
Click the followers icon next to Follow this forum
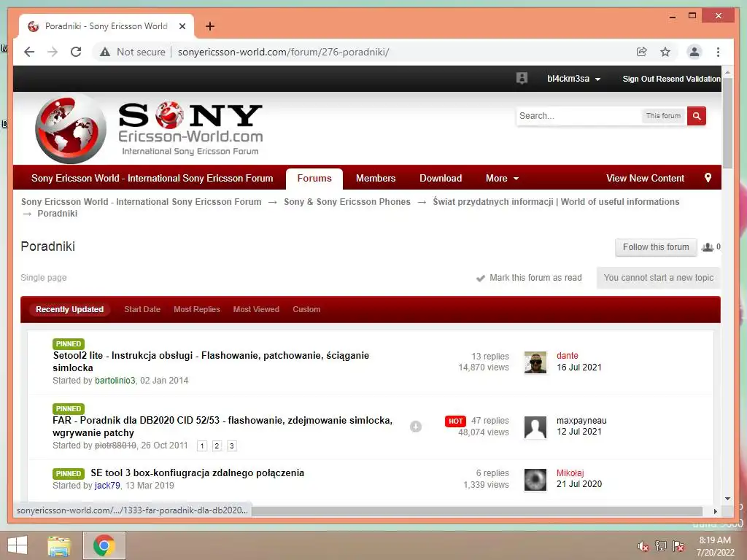708,246
